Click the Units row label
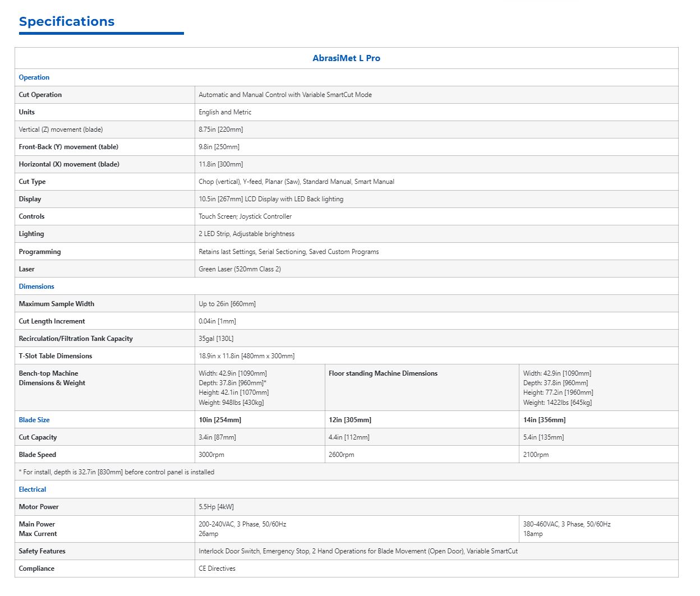The height and width of the screenshot is (596, 700). (x=27, y=112)
